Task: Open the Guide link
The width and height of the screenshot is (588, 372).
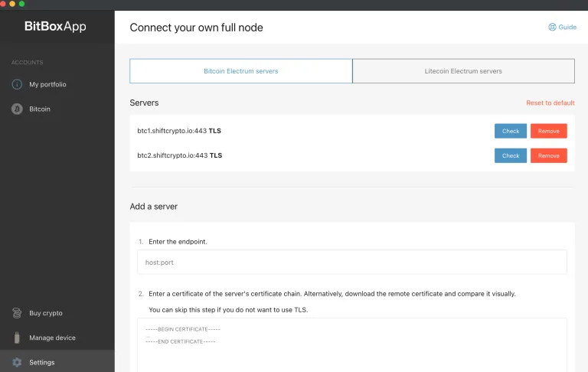Action: click(x=567, y=27)
